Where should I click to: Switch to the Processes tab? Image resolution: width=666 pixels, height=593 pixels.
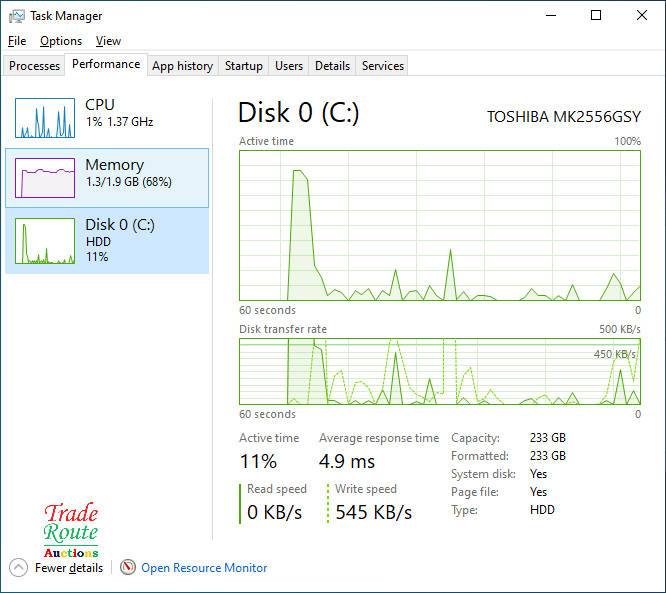coord(35,66)
